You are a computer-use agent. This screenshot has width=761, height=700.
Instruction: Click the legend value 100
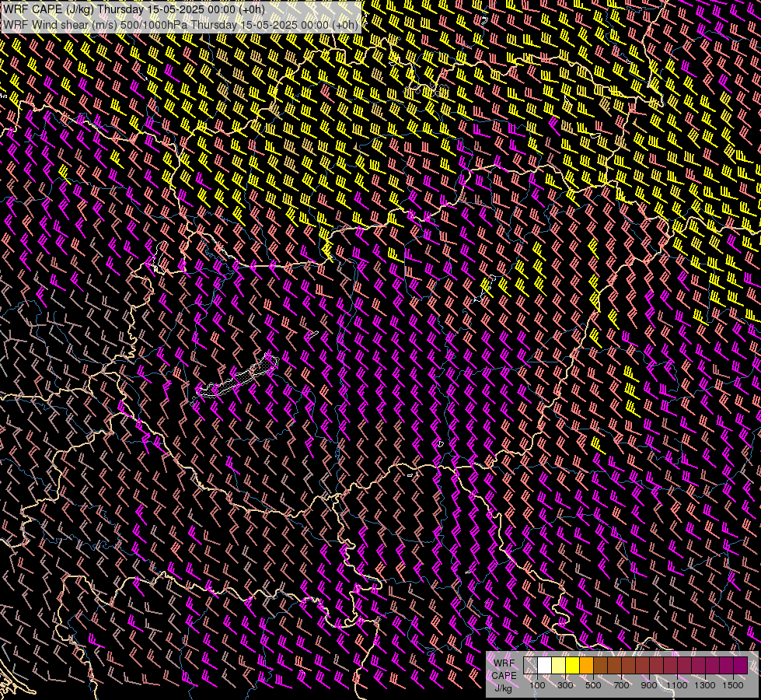(x=537, y=685)
